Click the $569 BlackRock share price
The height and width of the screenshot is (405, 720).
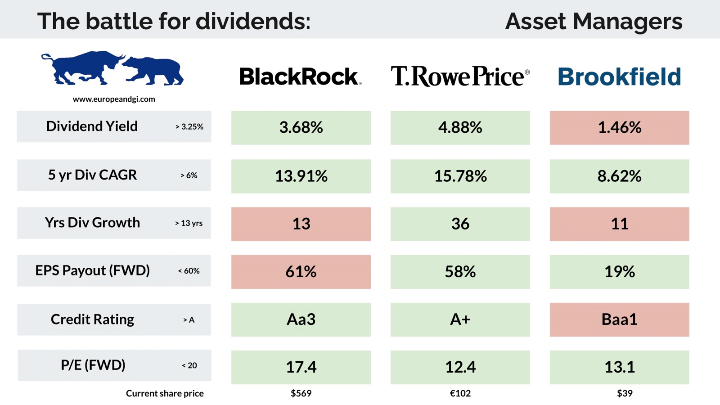[x=301, y=393]
